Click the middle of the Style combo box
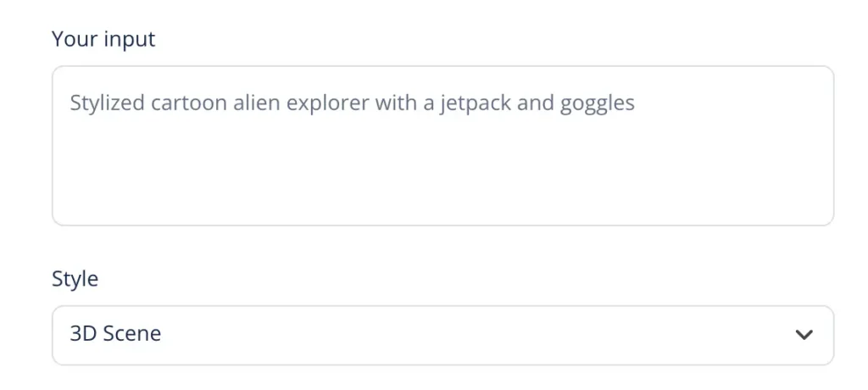 pyautogui.click(x=442, y=335)
